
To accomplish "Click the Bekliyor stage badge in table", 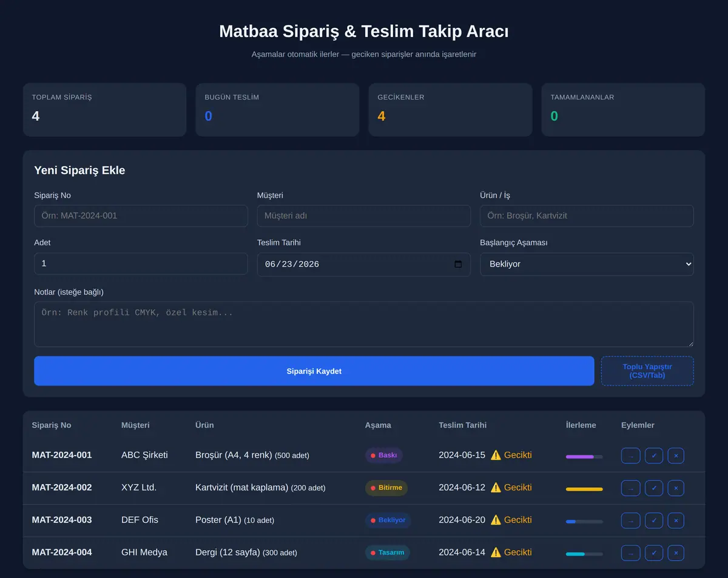I will (388, 520).
